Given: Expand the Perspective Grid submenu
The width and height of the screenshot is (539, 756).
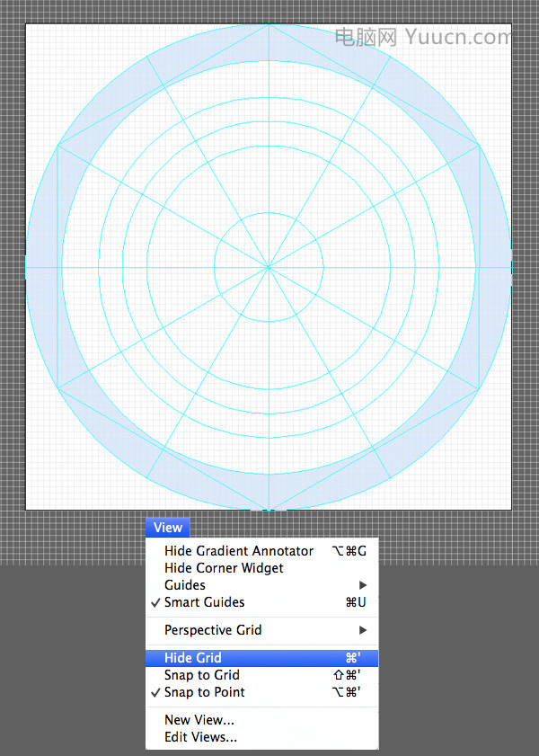Looking at the screenshot, I should click(262, 630).
